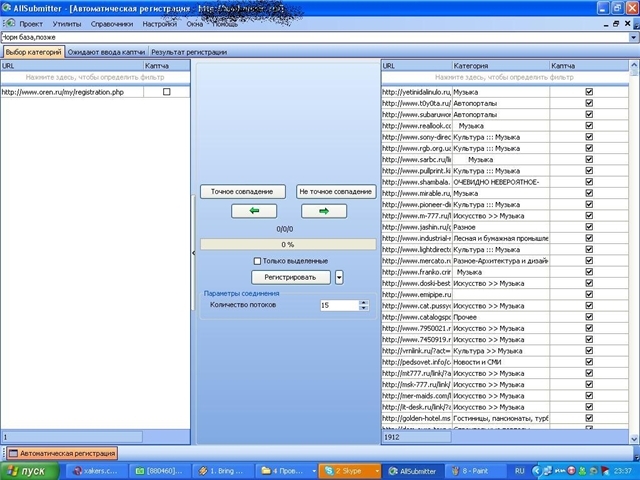Expand the project combo box at top
640x480 pixels.
[633, 37]
